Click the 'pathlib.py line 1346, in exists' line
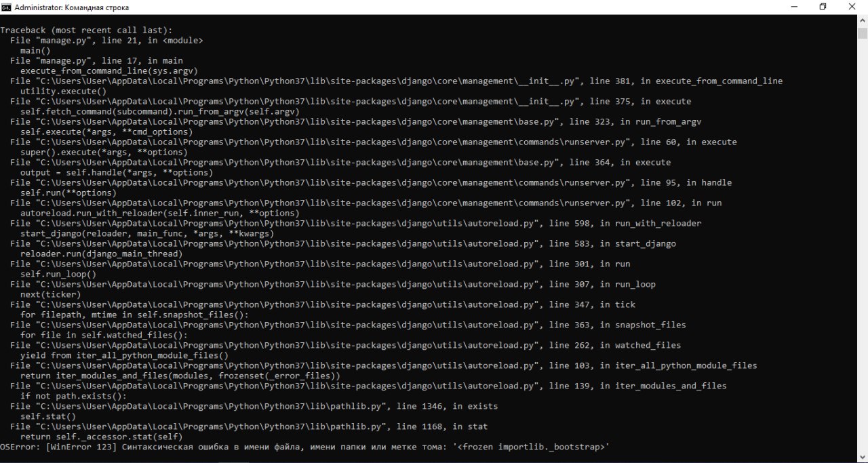Viewport: 868px width, 463px height. (x=254, y=407)
